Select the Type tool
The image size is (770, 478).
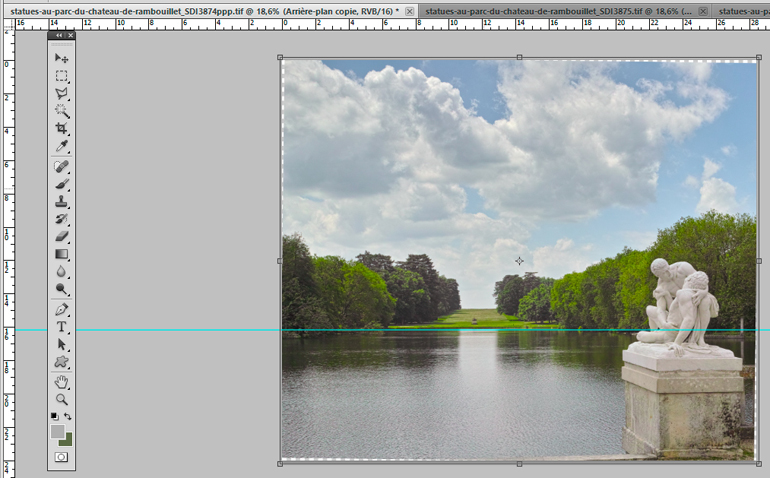pyautogui.click(x=61, y=327)
